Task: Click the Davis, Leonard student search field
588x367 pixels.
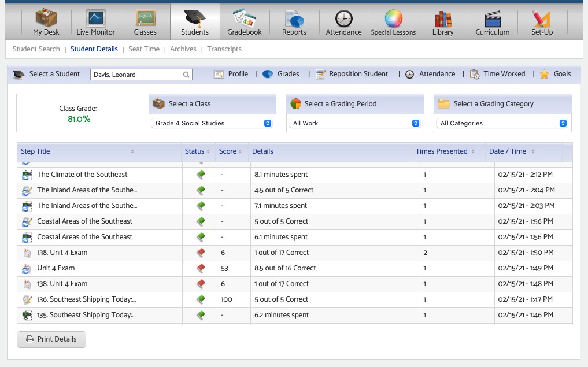Action: click(141, 75)
